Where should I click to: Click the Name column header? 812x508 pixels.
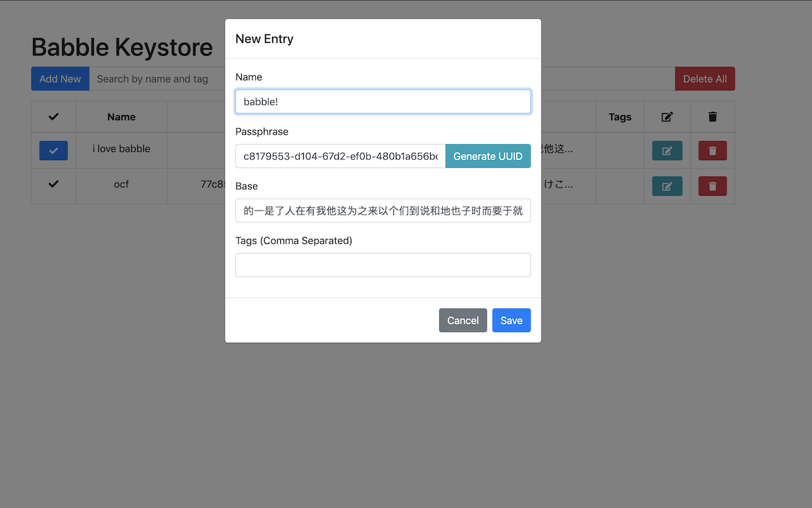click(121, 117)
